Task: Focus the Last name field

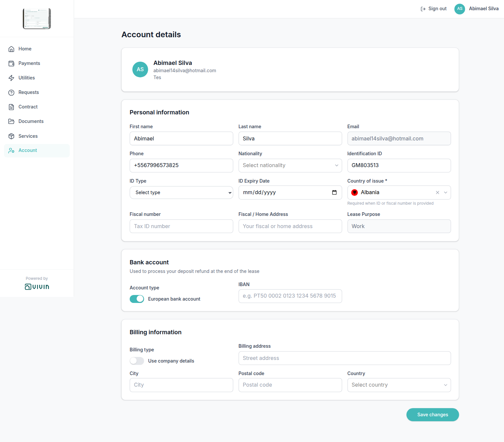Action: point(290,138)
